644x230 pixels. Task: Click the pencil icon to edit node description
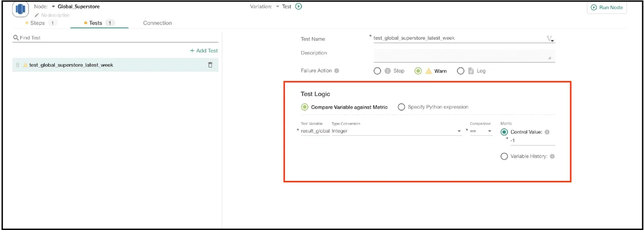coord(37,15)
